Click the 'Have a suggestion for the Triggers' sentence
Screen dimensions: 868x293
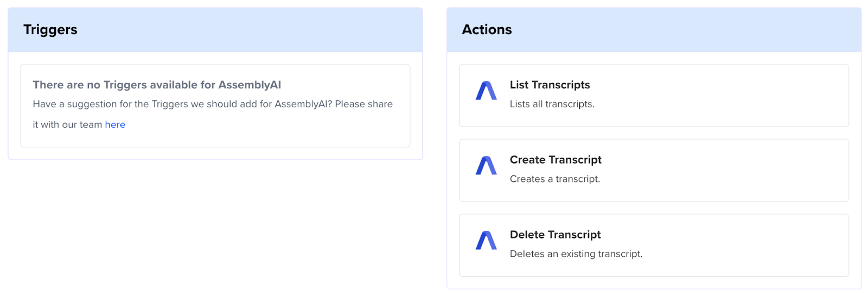click(x=213, y=104)
